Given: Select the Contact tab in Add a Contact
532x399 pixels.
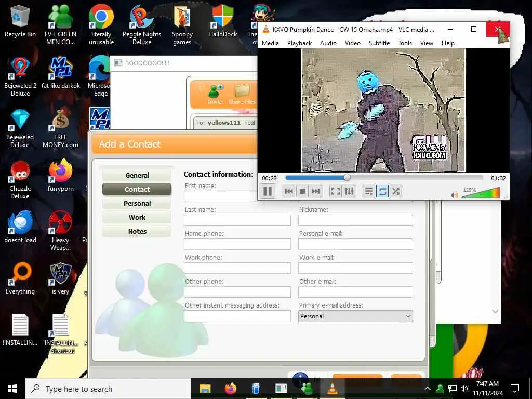Looking at the screenshot, I should 137,189.
